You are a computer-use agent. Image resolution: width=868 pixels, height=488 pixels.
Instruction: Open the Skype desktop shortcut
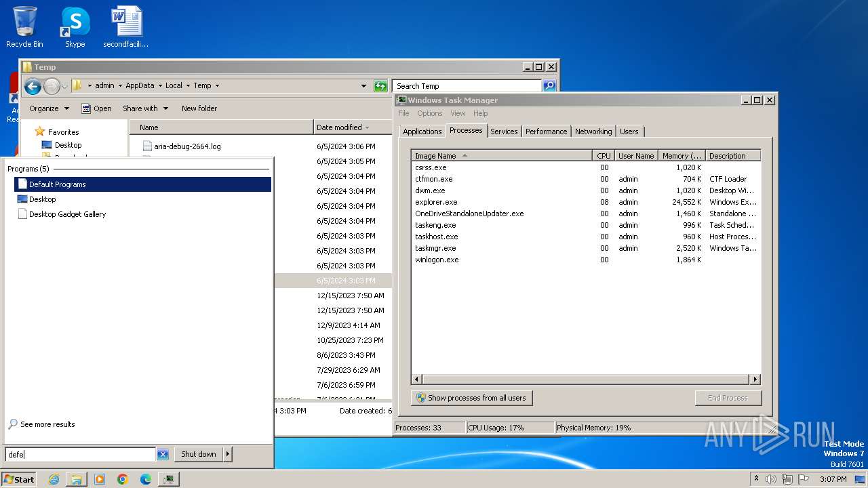point(75,27)
